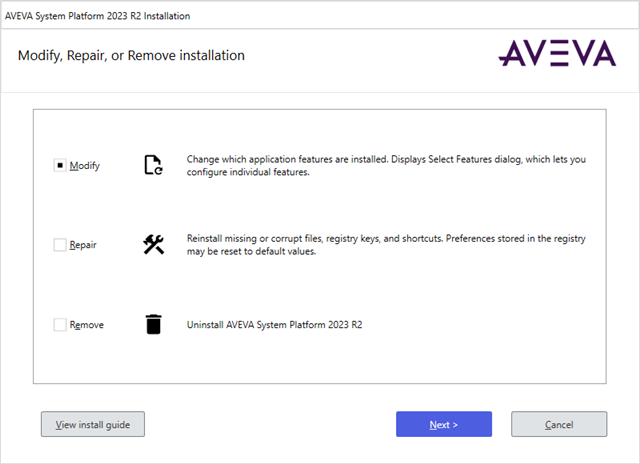Click the 'Change which application features' description
The image size is (640, 464).
386,166
